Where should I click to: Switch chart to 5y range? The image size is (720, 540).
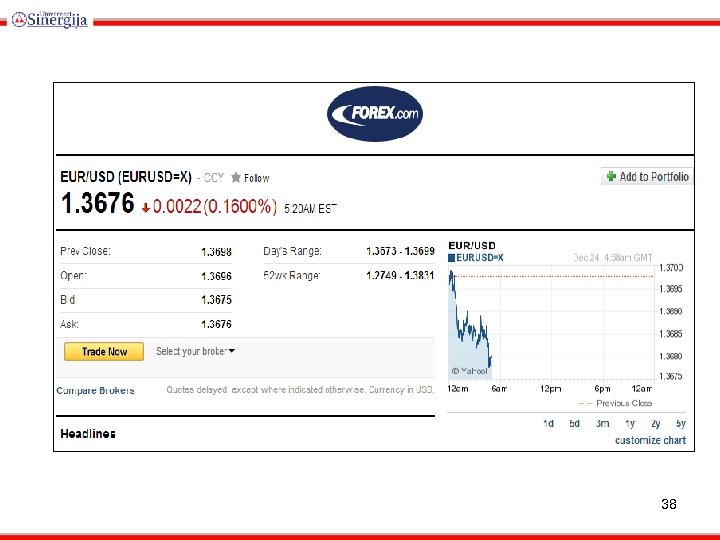tap(681, 423)
